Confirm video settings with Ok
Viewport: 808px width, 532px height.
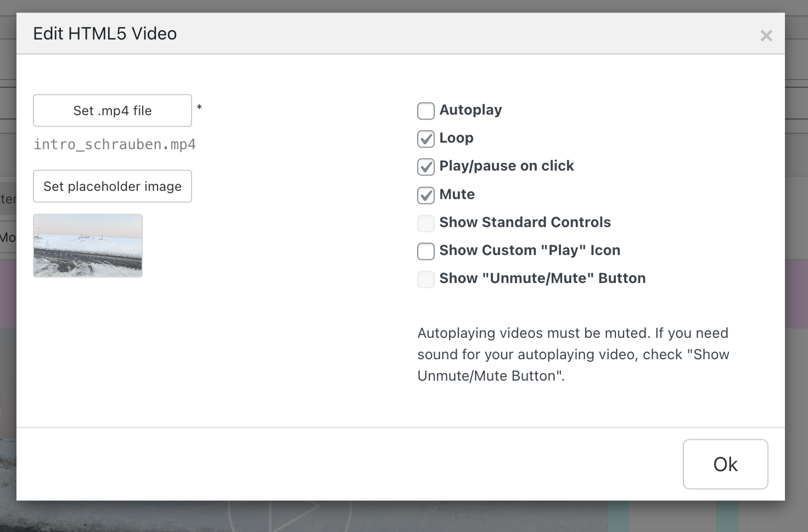pos(725,464)
